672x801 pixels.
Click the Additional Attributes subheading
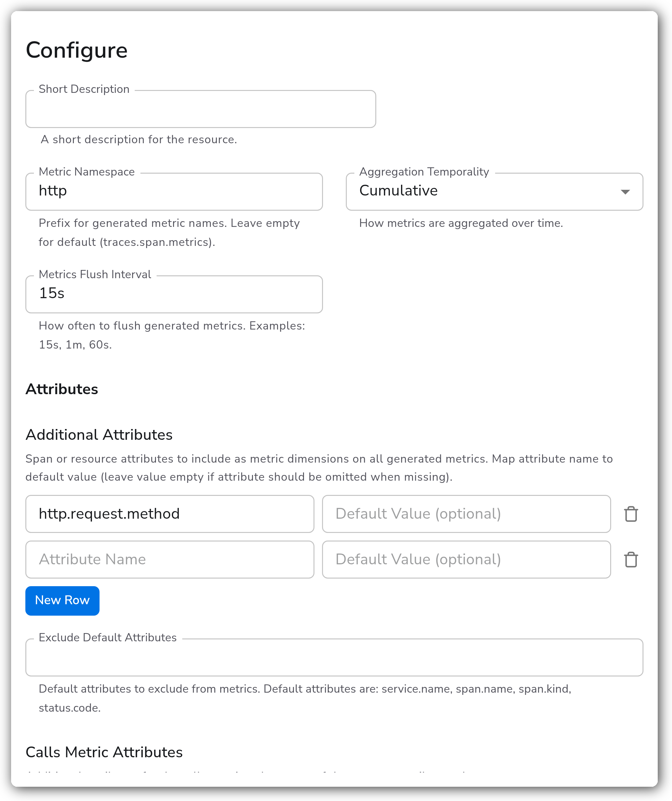(99, 435)
